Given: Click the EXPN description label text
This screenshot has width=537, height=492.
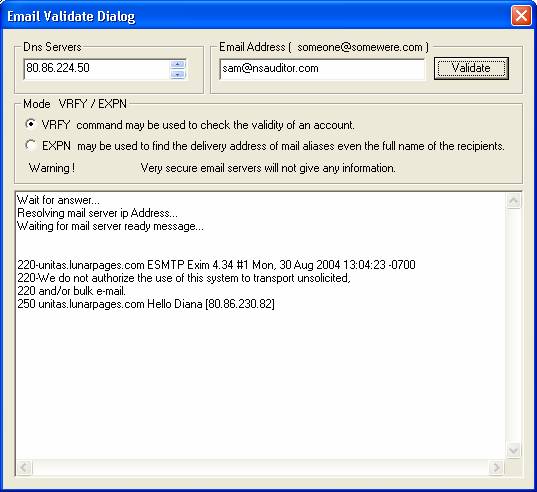Looking at the screenshot, I should click(273, 146).
